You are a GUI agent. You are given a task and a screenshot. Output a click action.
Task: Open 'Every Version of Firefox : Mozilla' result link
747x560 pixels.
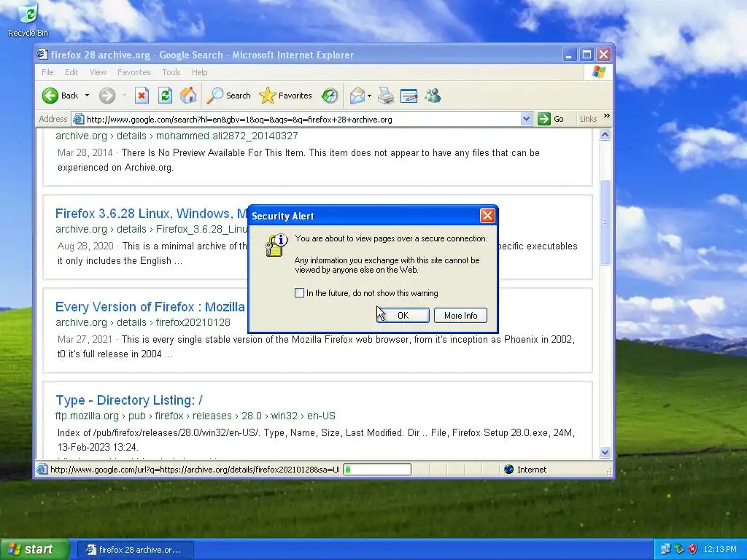point(150,307)
